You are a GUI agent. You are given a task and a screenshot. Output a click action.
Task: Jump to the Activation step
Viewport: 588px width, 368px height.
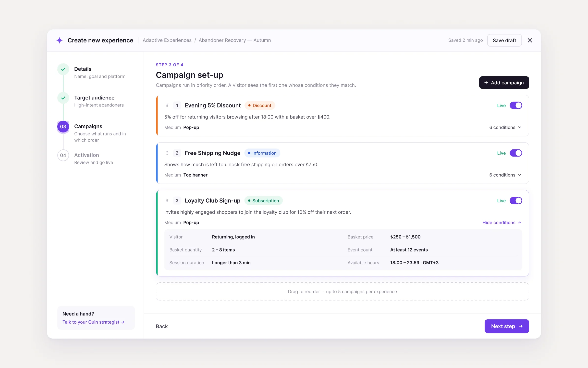86,155
